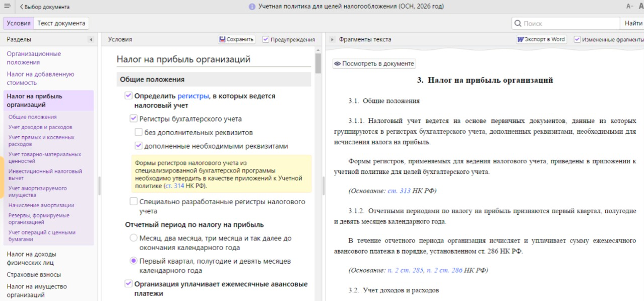The image size is (644, 301).
Task: Open subsection 'Учет операций с ценными бумагами'
Action: click(42, 236)
